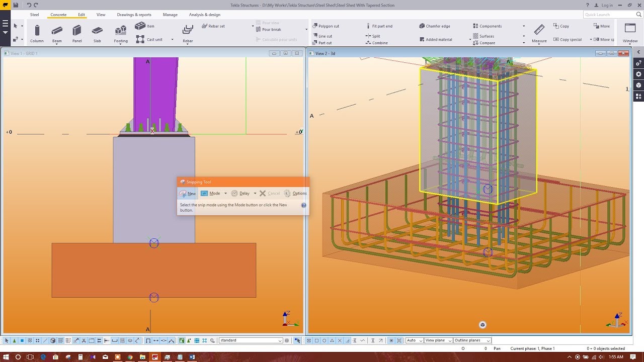Select the Slab creation tool
Image resolution: width=644 pixels, height=362 pixels.
tap(97, 31)
